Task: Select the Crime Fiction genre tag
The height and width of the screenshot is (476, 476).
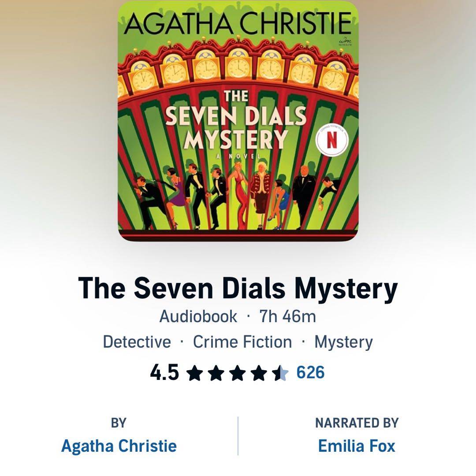Action: [242, 342]
